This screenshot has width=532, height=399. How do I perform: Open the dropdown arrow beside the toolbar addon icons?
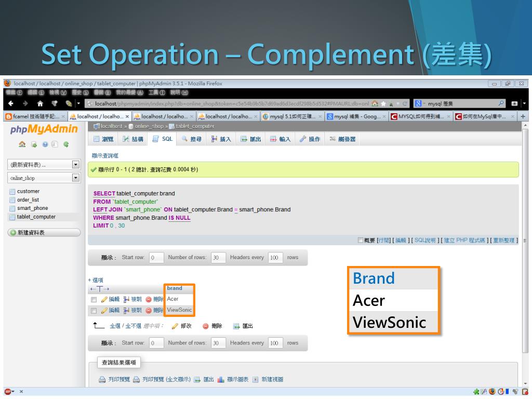[79, 103]
